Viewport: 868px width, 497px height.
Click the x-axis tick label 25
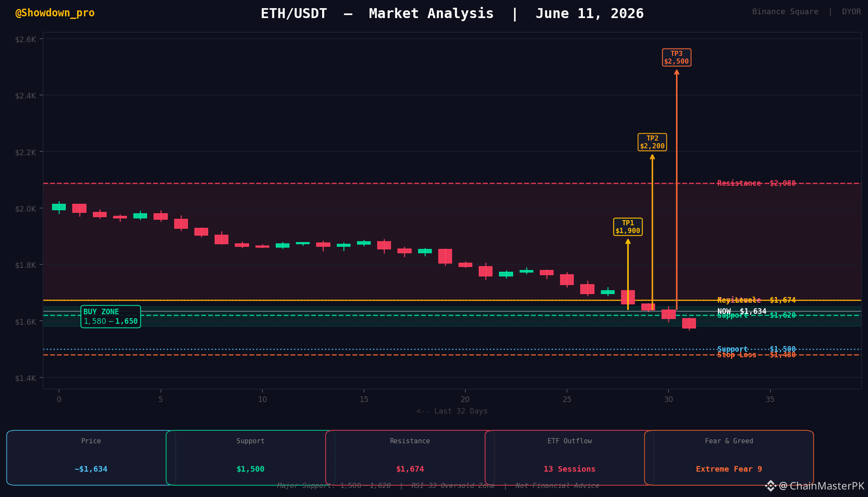tap(567, 399)
